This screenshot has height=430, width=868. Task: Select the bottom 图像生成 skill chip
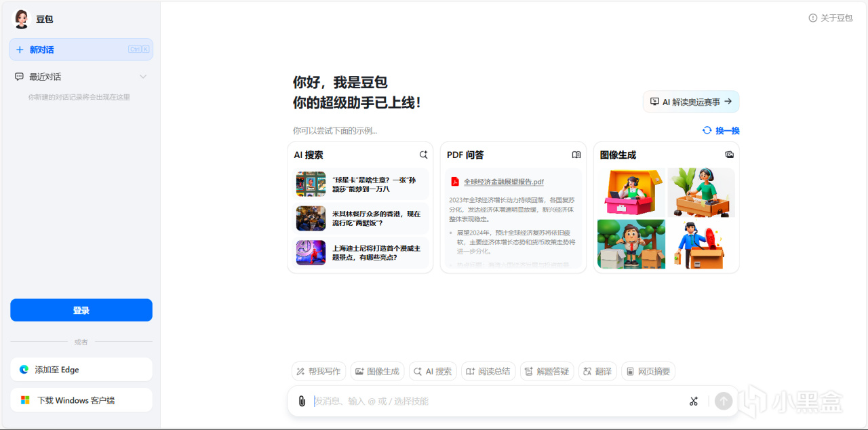coord(377,371)
